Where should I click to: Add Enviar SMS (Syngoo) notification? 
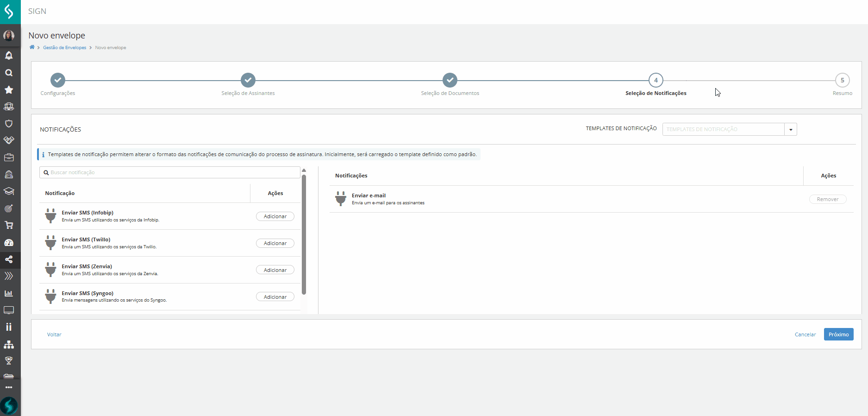[x=275, y=297]
